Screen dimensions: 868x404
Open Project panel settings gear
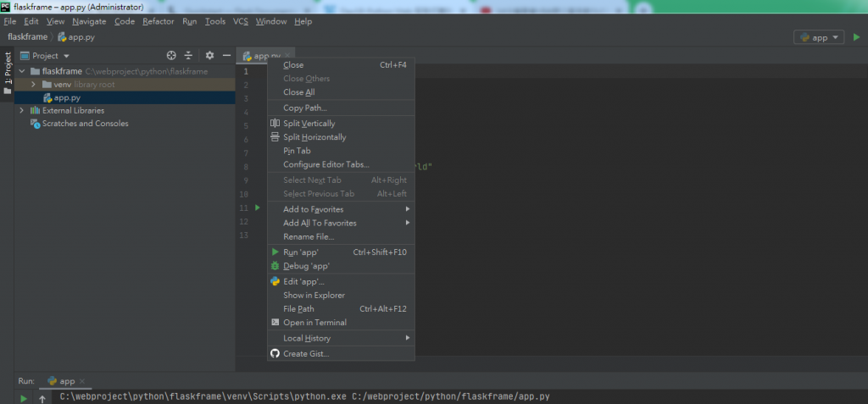coord(209,55)
